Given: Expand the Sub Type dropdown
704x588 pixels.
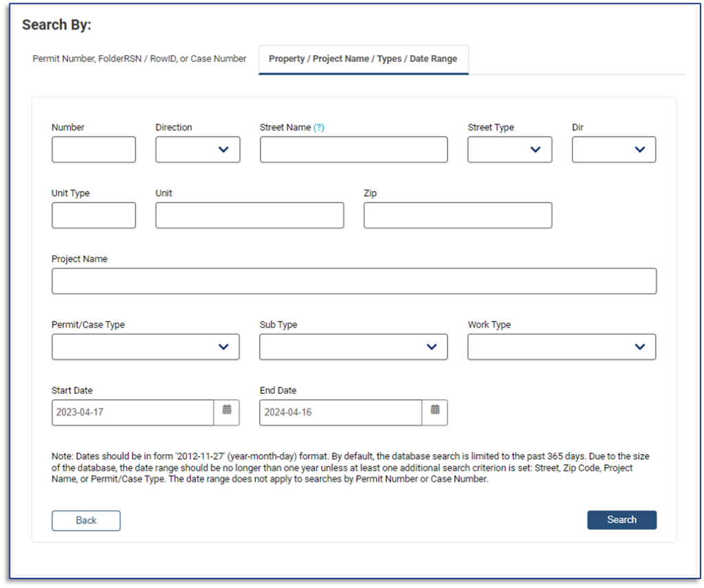Looking at the screenshot, I should pyautogui.click(x=353, y=347).
